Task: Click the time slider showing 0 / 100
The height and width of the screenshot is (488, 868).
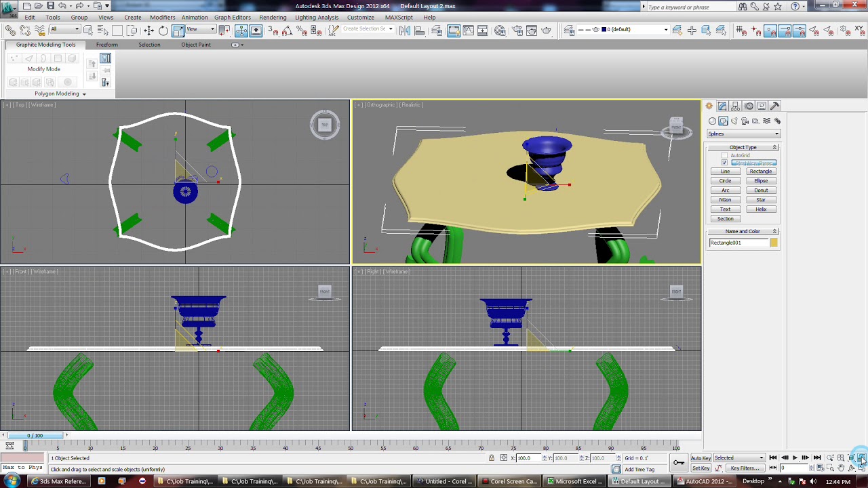Action: pyautogui.click(x=34, y=435)
